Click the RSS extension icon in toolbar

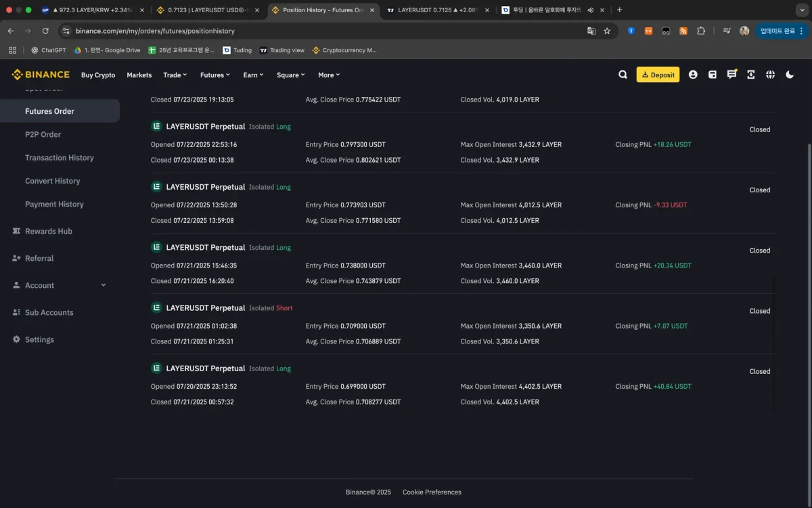[683, 30]
